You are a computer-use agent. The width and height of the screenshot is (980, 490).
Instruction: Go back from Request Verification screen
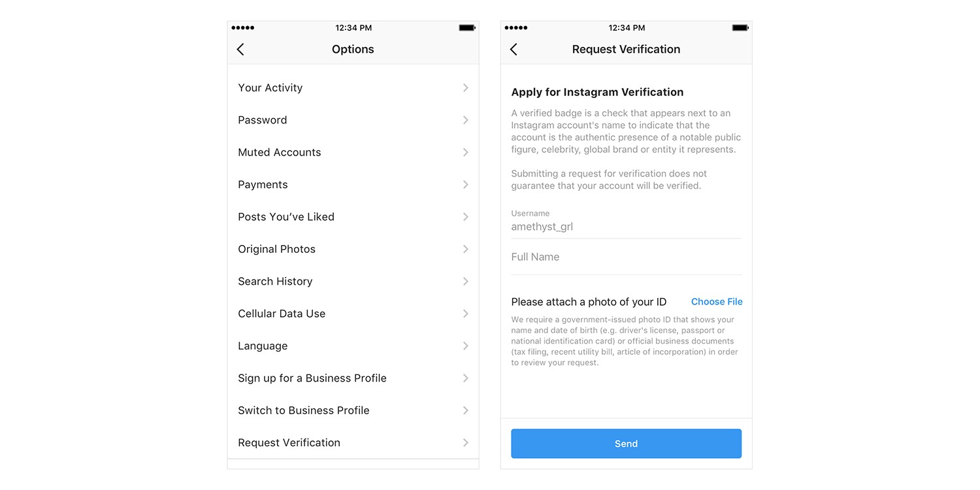[514, 50]
